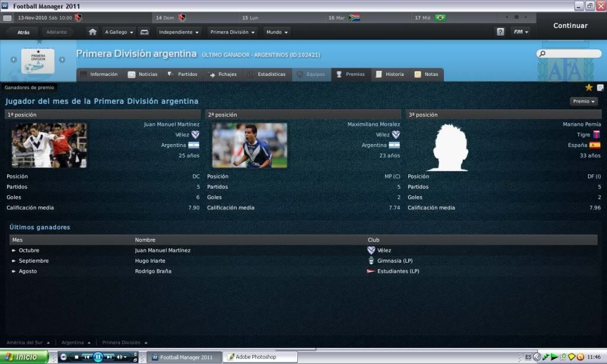
Task: Skip to previous track in media player
Action: (x=87, y=357)
